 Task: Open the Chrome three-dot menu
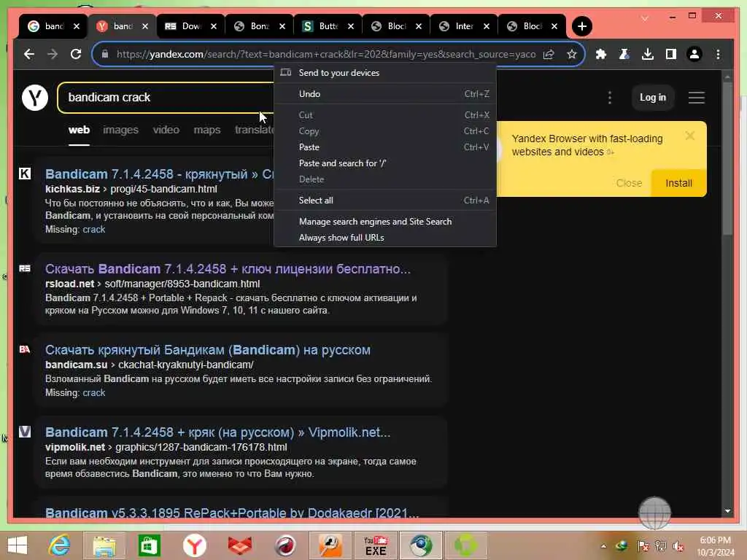pyautogui.click(x=718, y=54)
